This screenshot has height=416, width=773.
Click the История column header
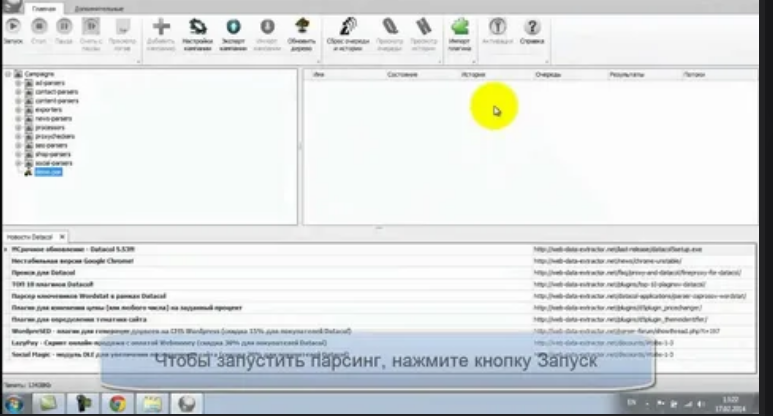coord(473,74)
